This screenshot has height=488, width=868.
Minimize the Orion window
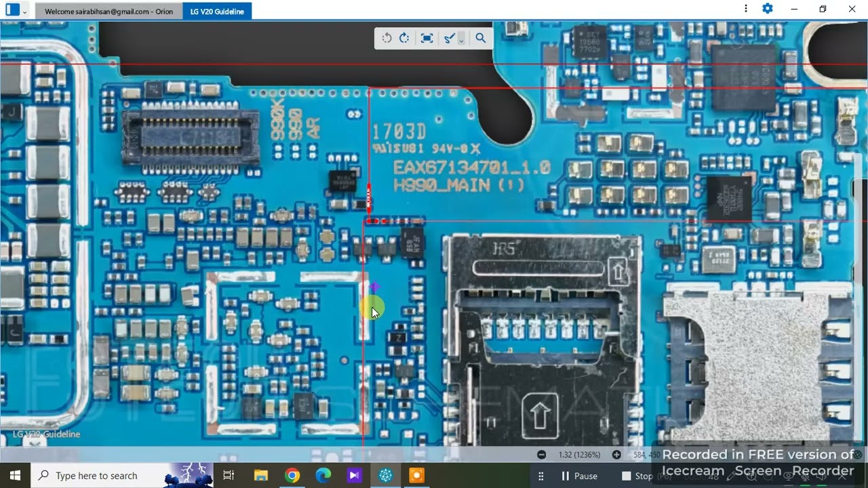(794, 9)
